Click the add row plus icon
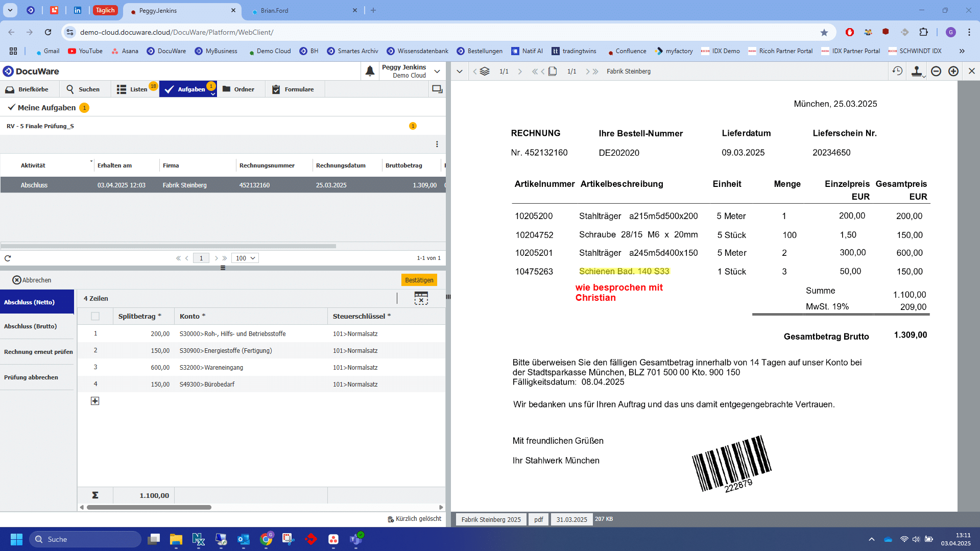The width and height of the screenshot is (980, 551). pos(95,401)
